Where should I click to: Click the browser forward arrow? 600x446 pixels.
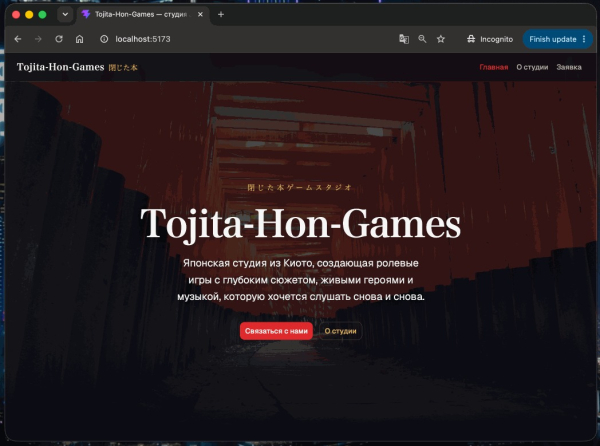tap(38, 39)
